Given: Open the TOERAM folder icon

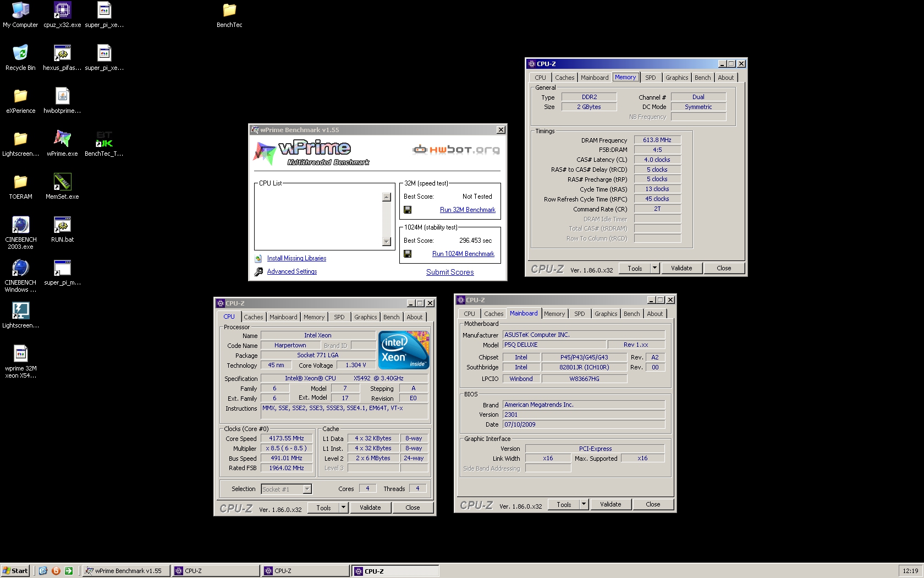Looking at the screenshot, I should pos(20,187).
